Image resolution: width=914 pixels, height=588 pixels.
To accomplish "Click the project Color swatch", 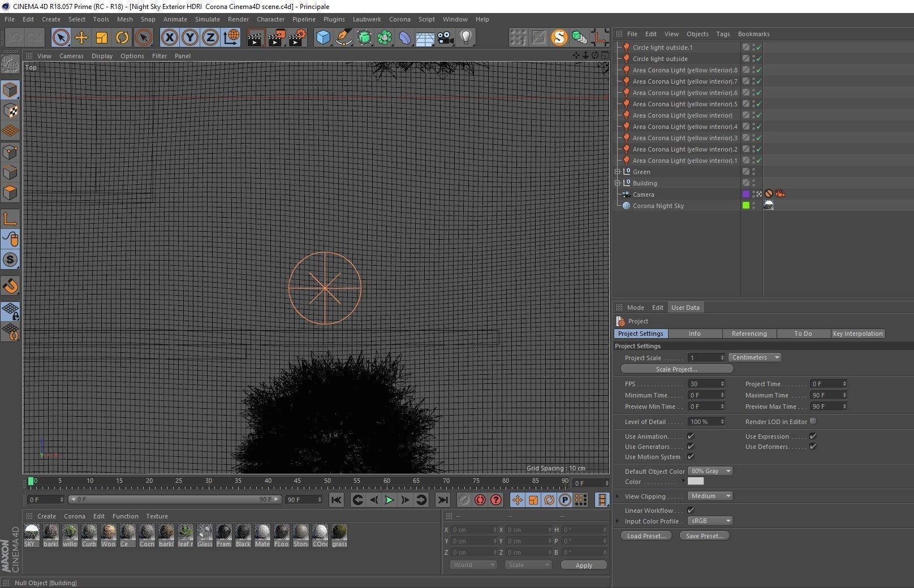I will [696, 481].
